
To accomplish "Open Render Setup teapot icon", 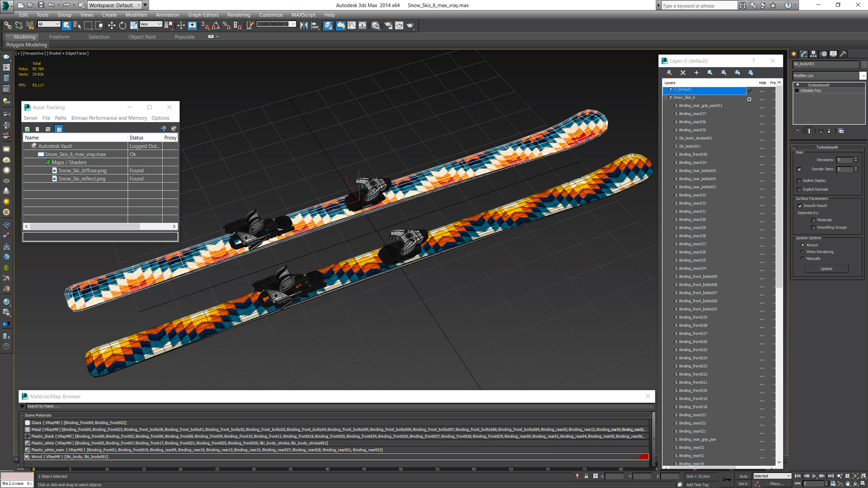I will pos(388,25).
